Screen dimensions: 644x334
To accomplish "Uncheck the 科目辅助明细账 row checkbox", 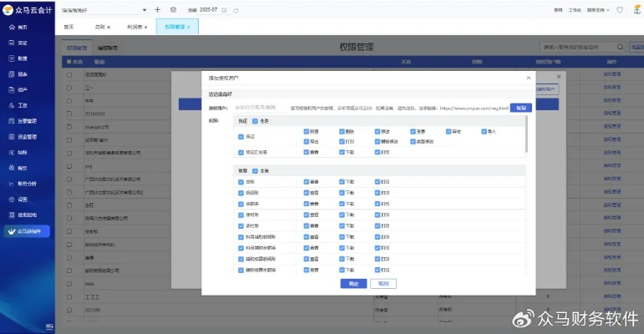I will pos(241,237).
